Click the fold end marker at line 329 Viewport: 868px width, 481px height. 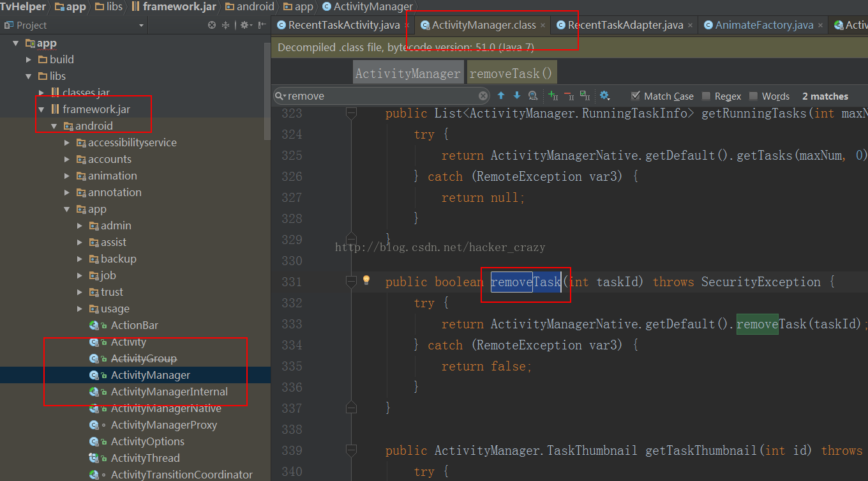click(350, 238)
